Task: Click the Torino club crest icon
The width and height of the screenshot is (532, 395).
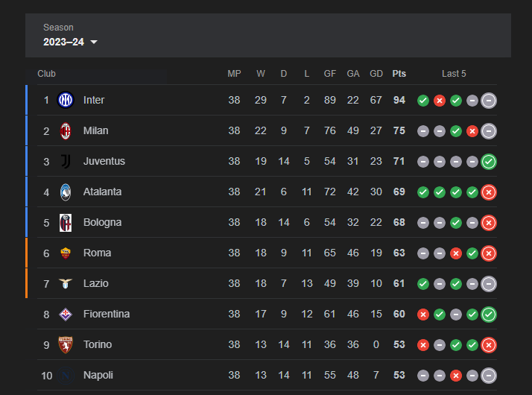Action: [x=66, y=344]
